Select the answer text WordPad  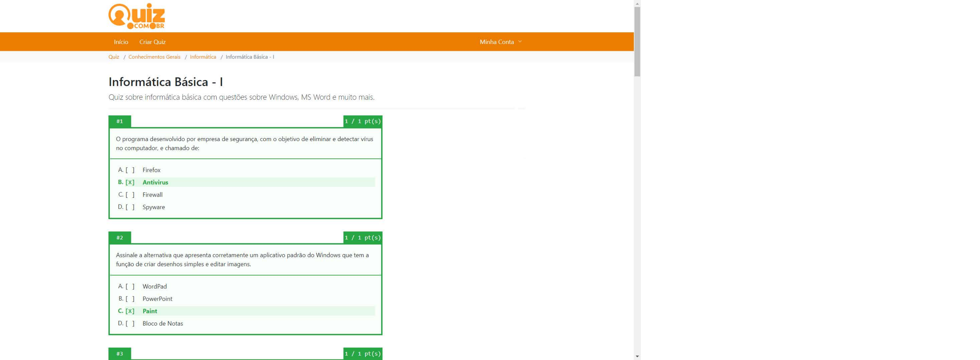154,286
